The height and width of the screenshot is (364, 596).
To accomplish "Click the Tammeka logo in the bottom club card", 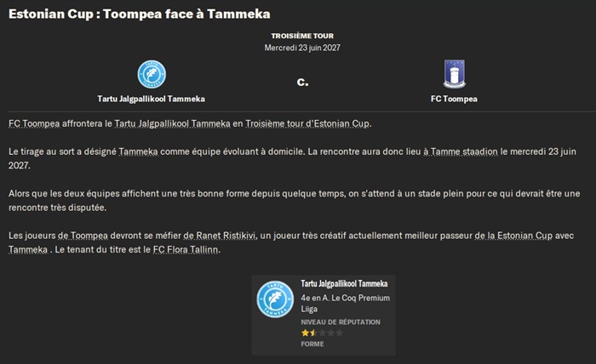I will click(x=275, y=299).
